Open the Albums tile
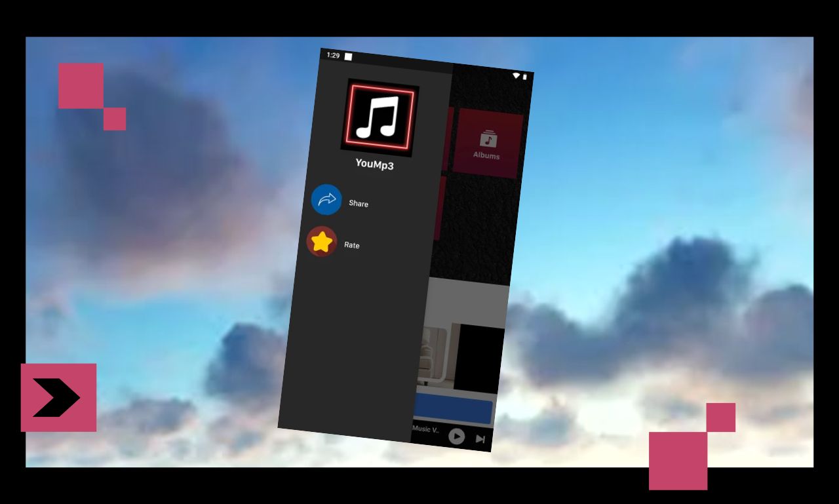 click(x=487, y=144)
